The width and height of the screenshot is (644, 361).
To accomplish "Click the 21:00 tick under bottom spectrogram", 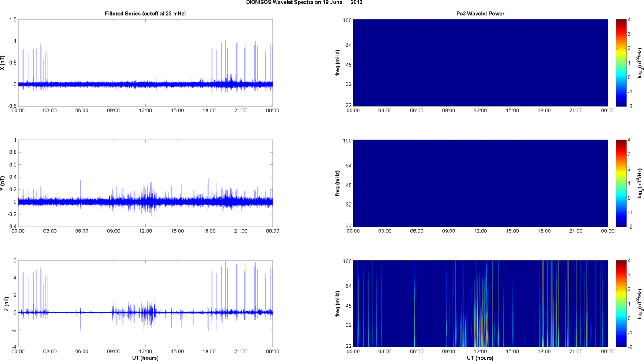I will click(x=576, y=351).
